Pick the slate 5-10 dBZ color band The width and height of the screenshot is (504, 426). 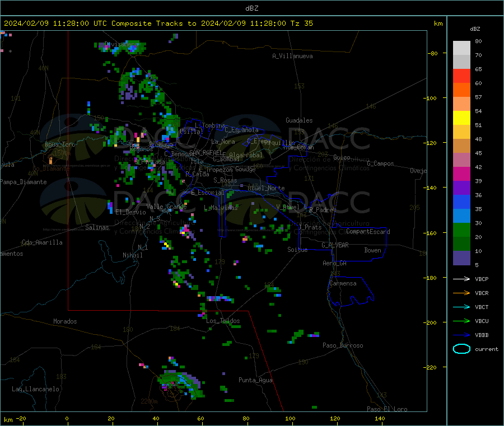tap(461, 258)
